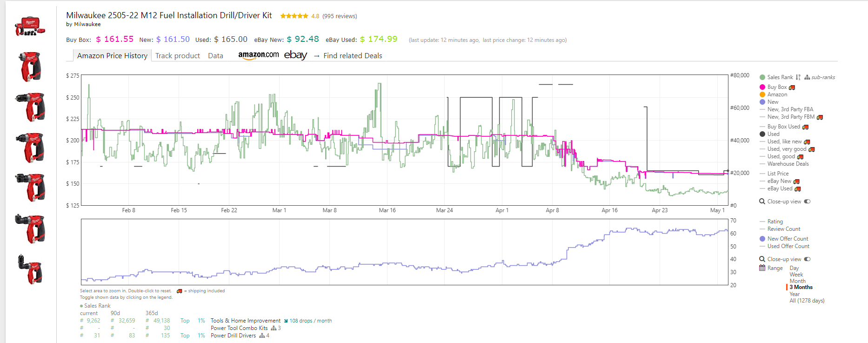Click truck icon beside Used, good legend
Screen dimensions: 868x343
[801, 157]
